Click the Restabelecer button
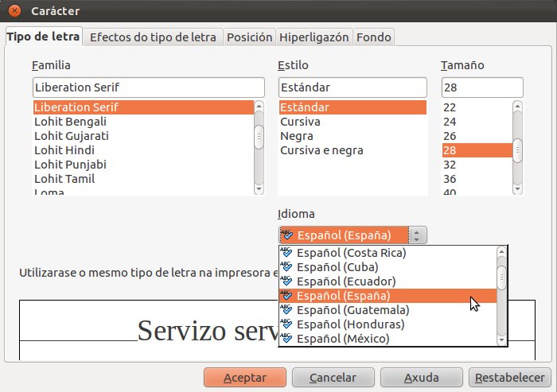Viewport: 557px width, 392px height. click(510, 378)
